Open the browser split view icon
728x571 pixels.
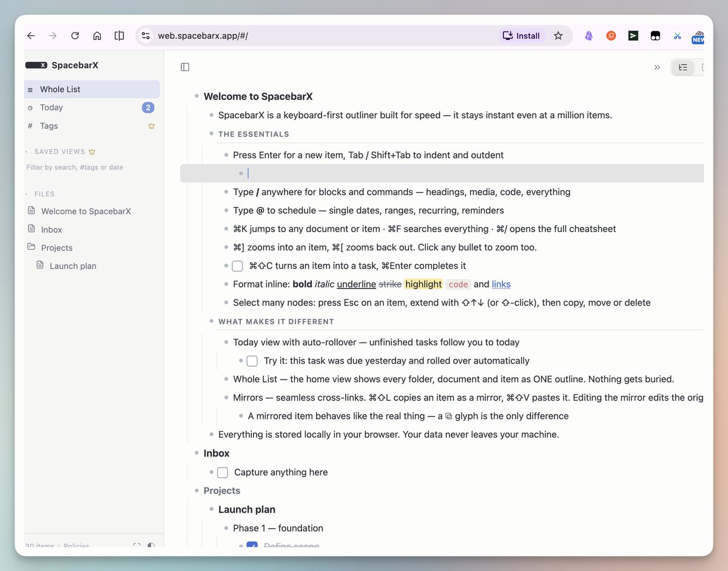click(120, 36)
